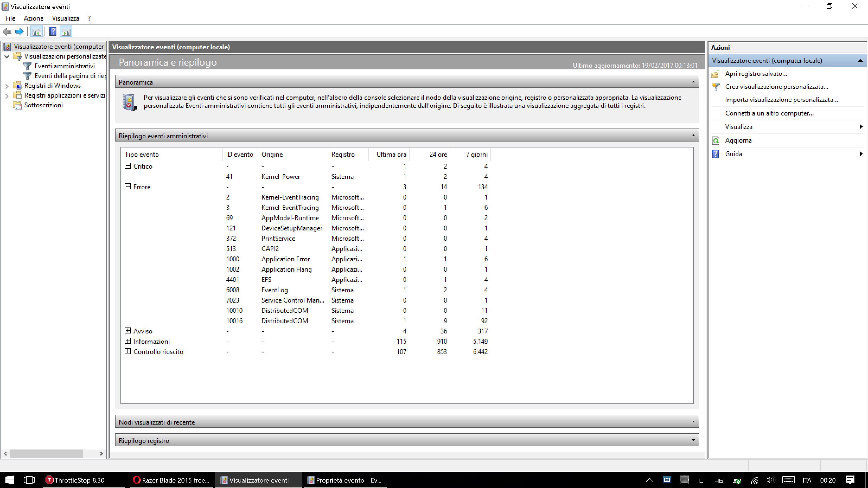
Task: Click the Aggiorna action
Action: [x=738, y=140]
